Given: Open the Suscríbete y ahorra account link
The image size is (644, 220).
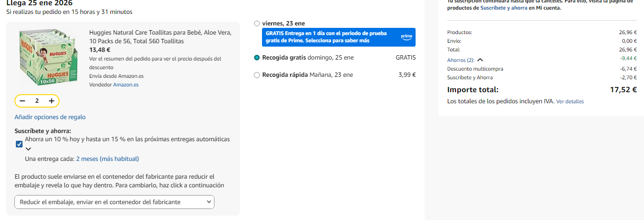Looking at the screenshot, I should click(504, 8).
